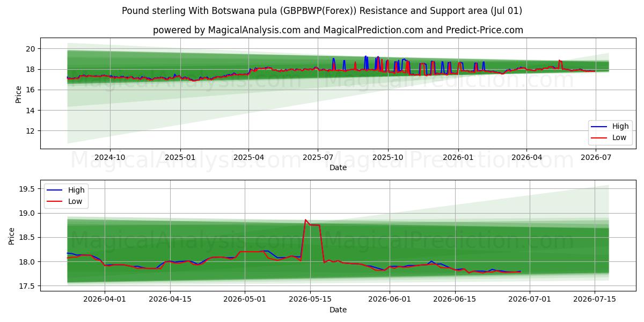Screen dimensions: 644x322
Task: Click the '2025-04' x-axis label in the top chart
Action: [248, 157]
